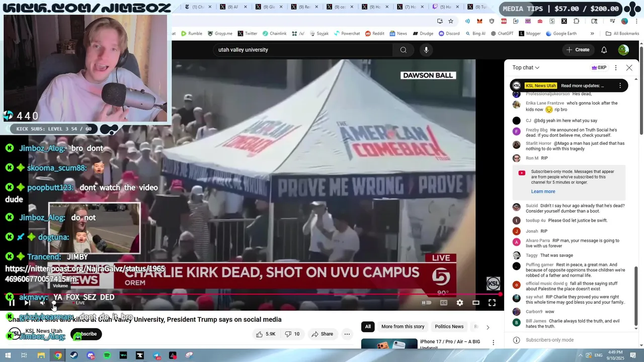Open options for iPhone 17 video
This screenshot has height=362, width=644.
click(x=493, y=342)
